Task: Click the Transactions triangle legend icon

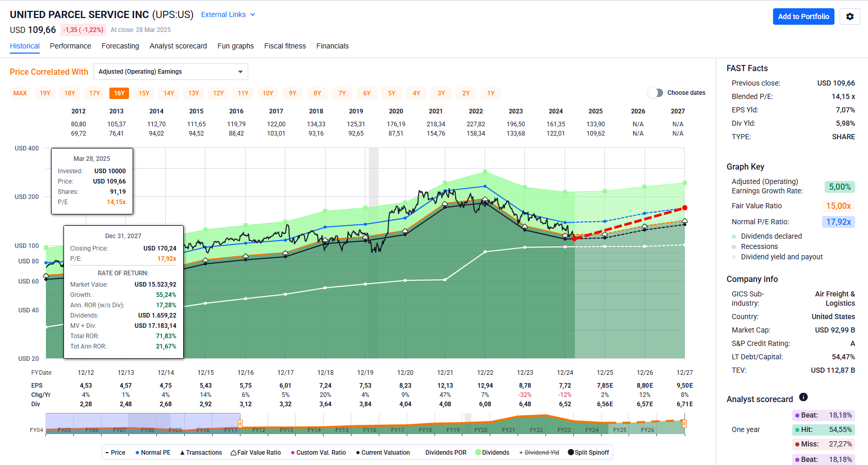Action: [x=182, y=453]
